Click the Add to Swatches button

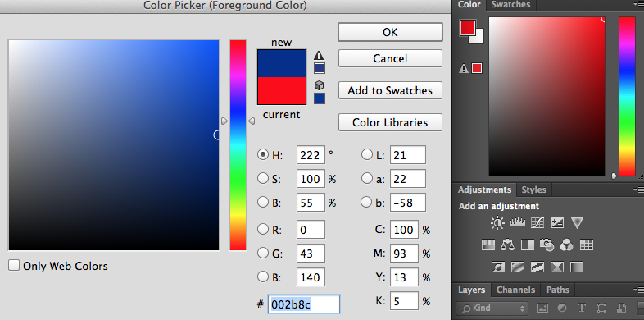click(x=390, y=90)
